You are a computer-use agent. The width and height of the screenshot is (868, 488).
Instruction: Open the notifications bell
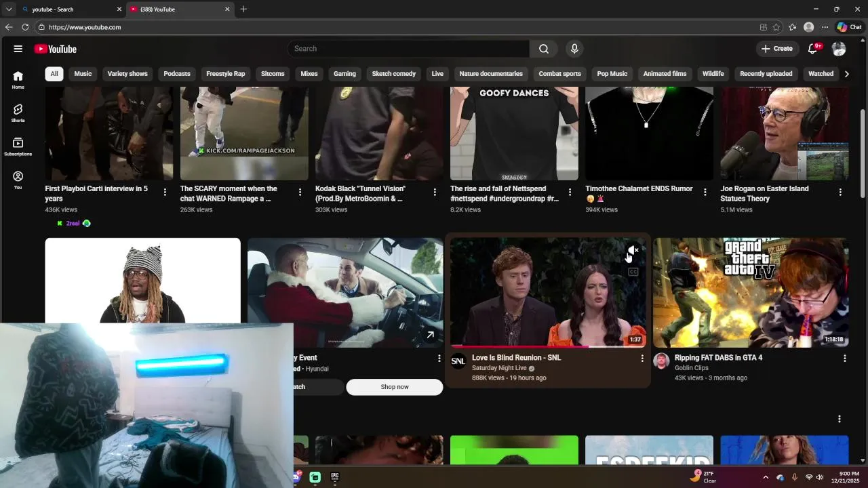click(x=813, y=49)
